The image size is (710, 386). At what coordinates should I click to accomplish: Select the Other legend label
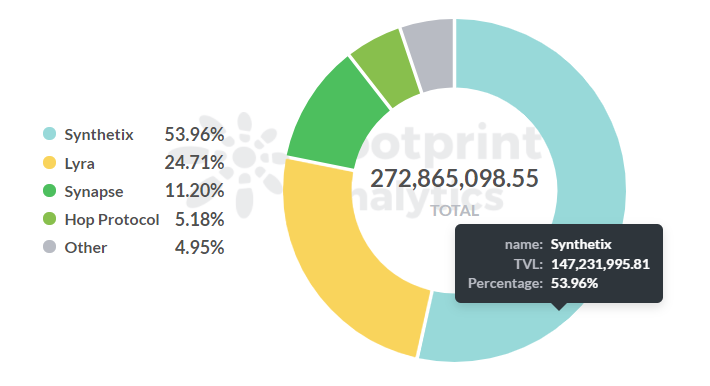pos(86,248)
